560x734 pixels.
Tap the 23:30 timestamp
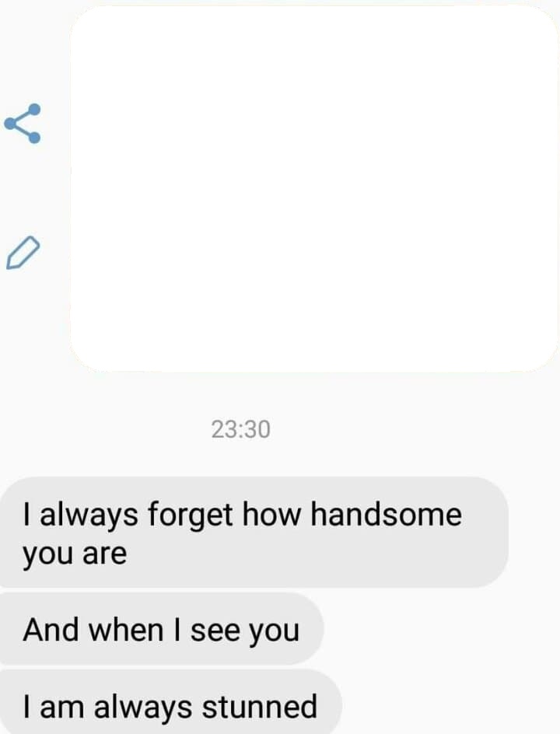(x=240, y=429)
